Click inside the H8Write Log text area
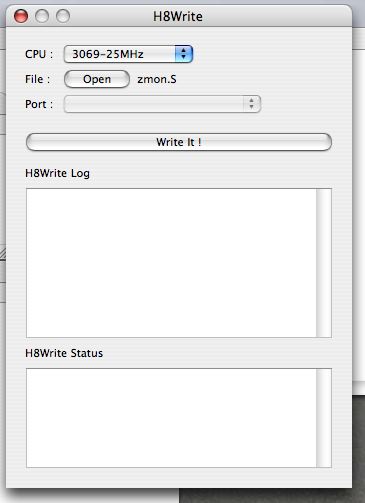The width and height of the screenshot is (365, 503). pyautogui.click(x=171, y=263)
